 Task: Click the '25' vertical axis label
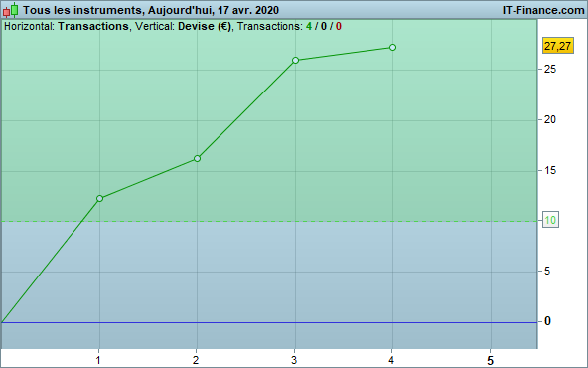pos(550,69)
